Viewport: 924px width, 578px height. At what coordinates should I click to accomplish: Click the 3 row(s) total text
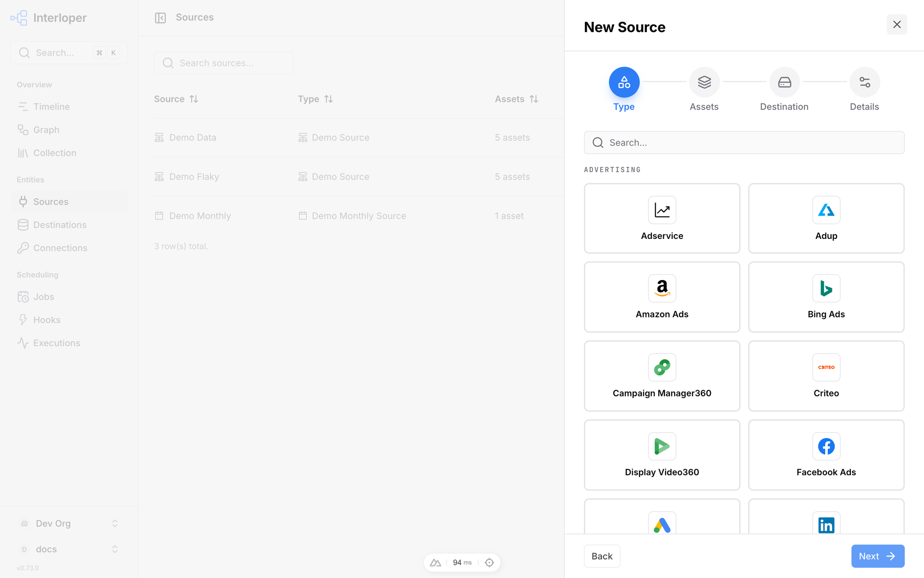click(181, 246)
